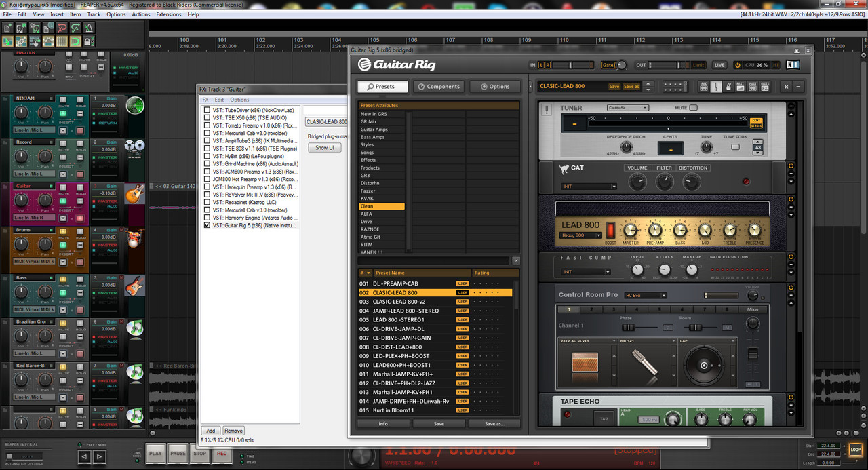The image size is (868, 470).
Task: Clear the preset search with X button
Action: click(515, 260)
